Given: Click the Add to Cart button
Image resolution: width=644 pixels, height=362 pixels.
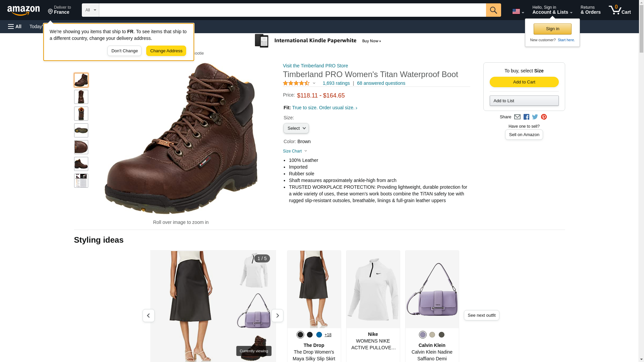Looking at the screenshot, I should pos(524,82).
